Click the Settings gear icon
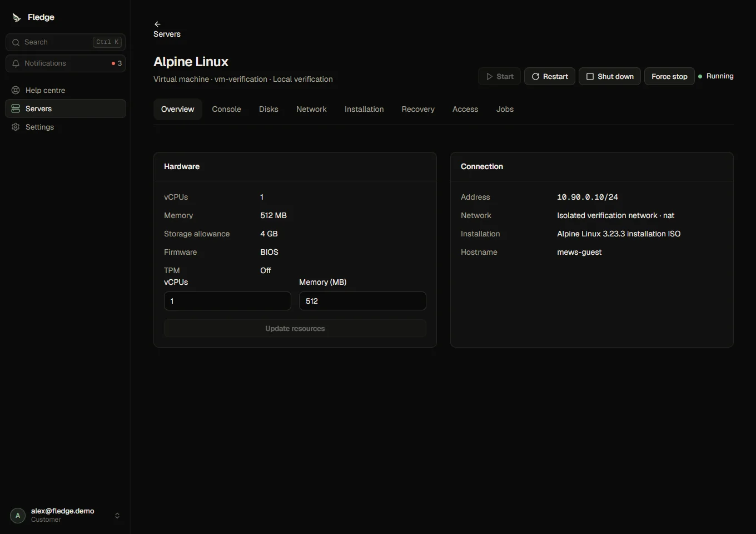 point(16,127)
